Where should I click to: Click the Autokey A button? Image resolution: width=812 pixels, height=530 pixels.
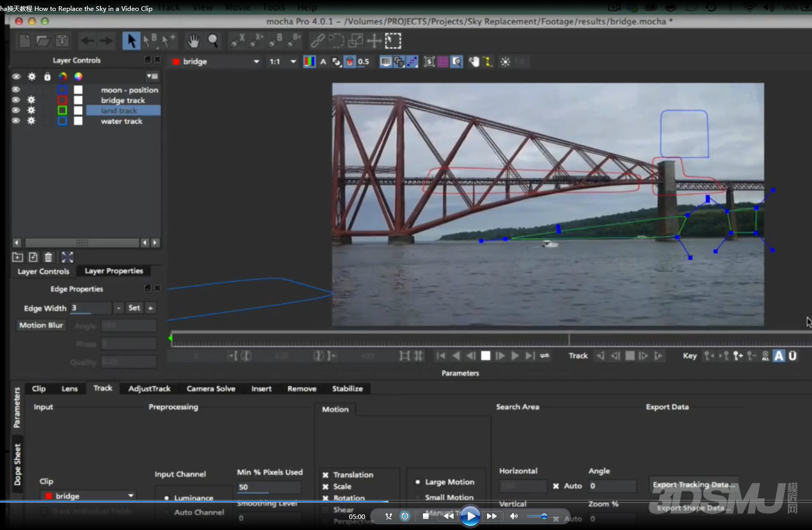click(x=779, y=356)
